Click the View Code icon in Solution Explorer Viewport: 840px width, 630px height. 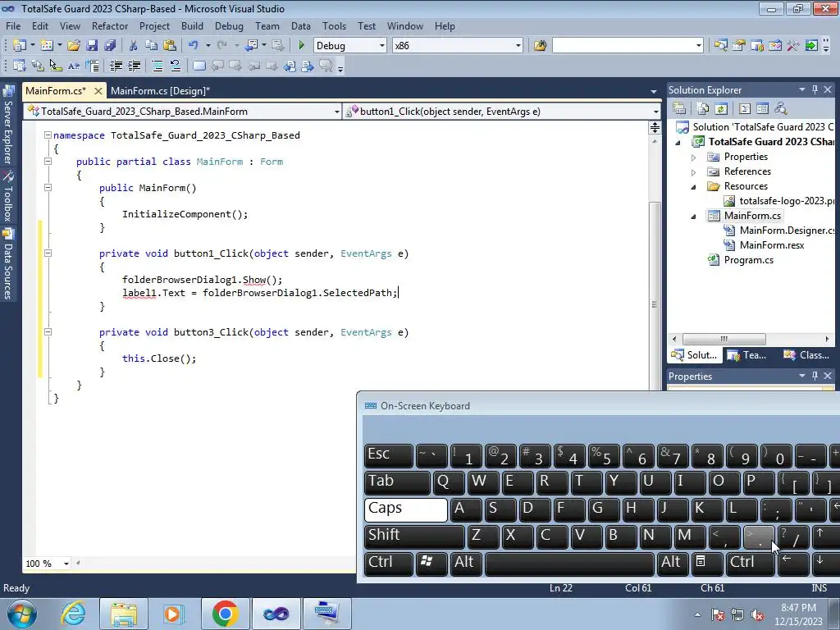745,109
